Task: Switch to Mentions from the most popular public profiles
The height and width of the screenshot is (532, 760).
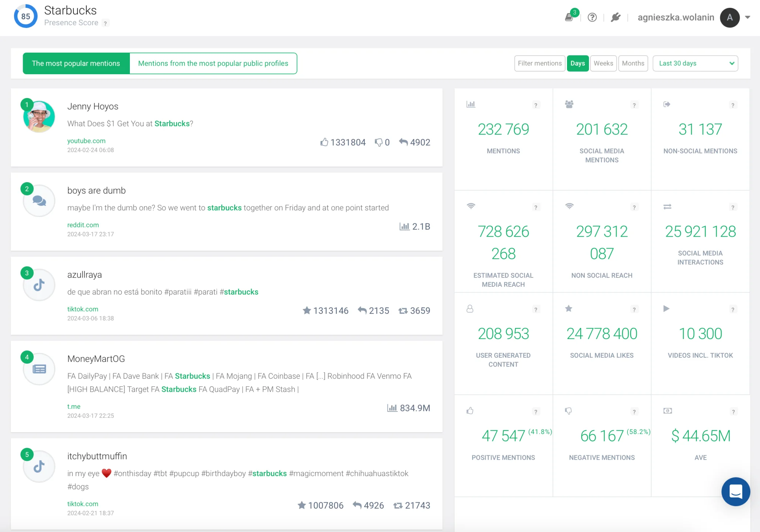Action: pyautogui.click(x=213, y=63)
